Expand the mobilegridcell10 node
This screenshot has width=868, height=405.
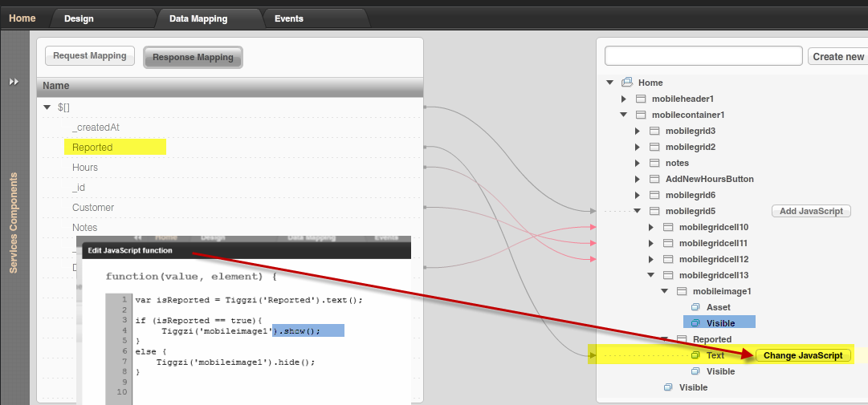pos(650,227)
